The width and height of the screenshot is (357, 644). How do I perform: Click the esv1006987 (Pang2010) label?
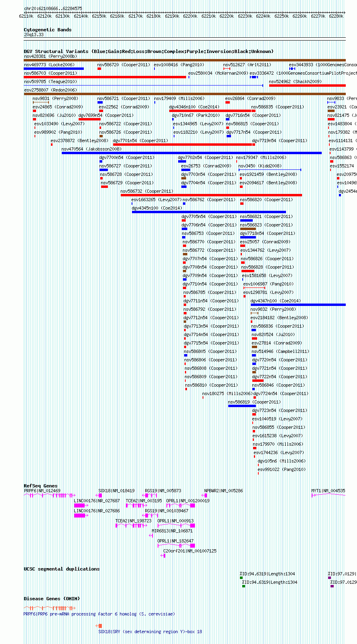[x=268, y=284]
